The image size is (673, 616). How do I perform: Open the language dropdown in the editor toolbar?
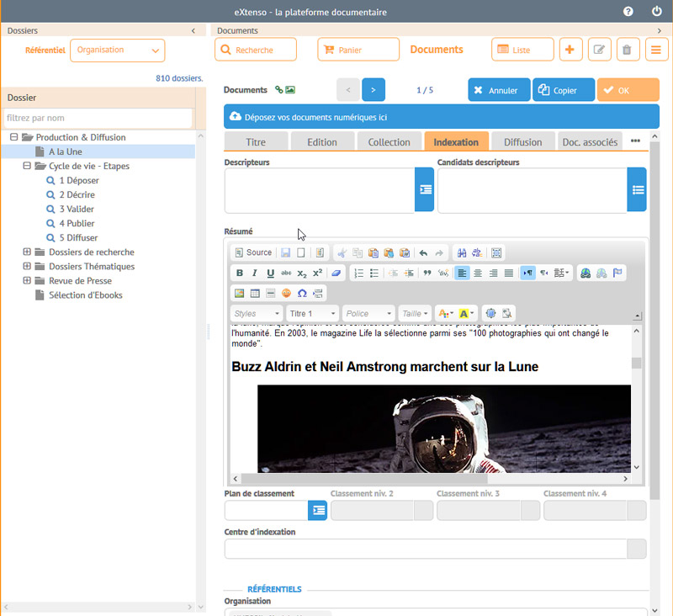pyautogui.click(x=561, y=273)
